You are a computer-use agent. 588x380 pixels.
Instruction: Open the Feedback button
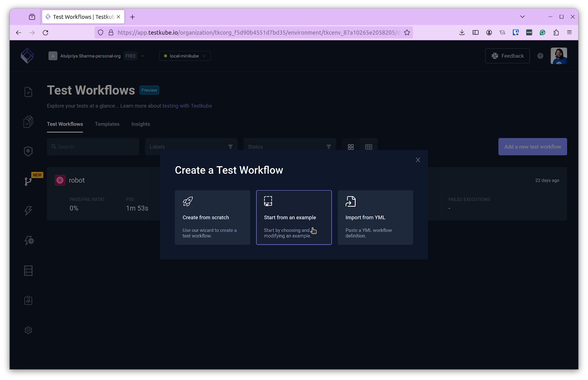click(507, 56)
